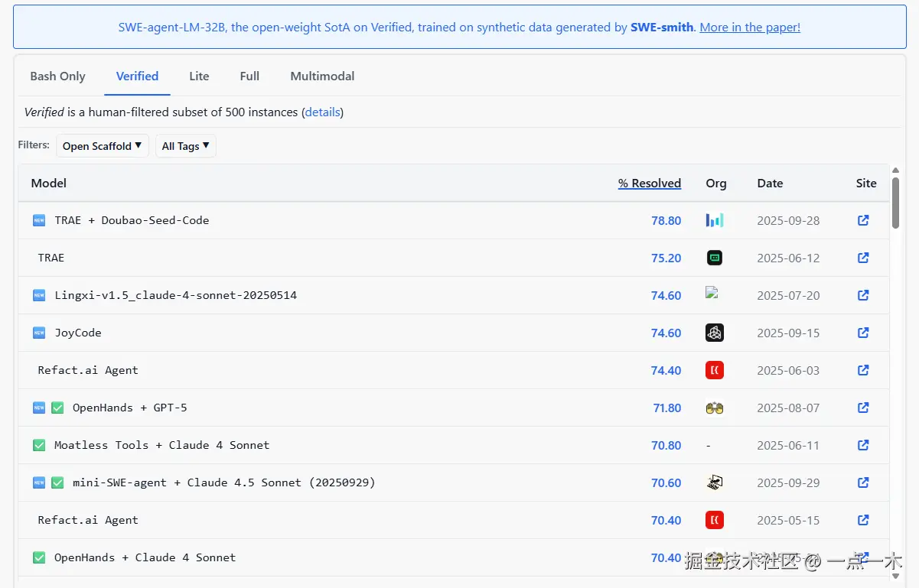Open site link for JoyCode row
919x588 pixels.
863,333
